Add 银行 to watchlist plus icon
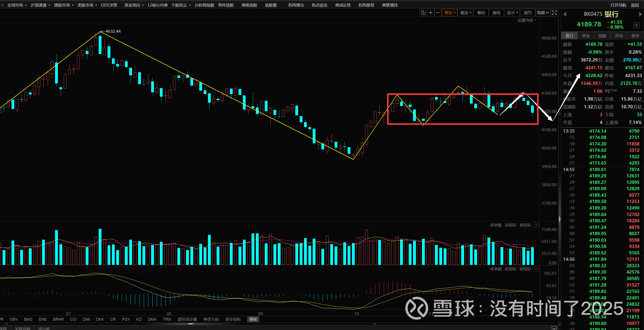Viewport: 644px width, 330px height. [636, 25]
